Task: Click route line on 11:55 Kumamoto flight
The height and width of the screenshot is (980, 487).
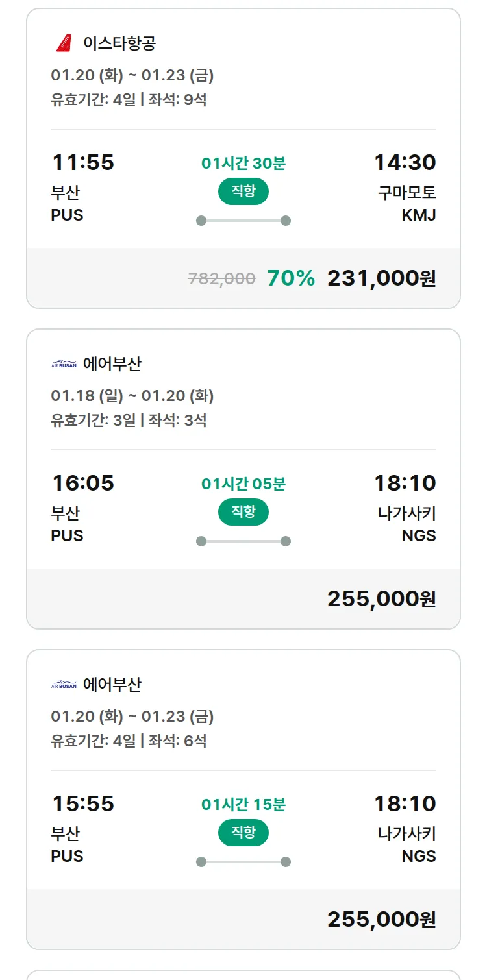Action: coord(243,221)
